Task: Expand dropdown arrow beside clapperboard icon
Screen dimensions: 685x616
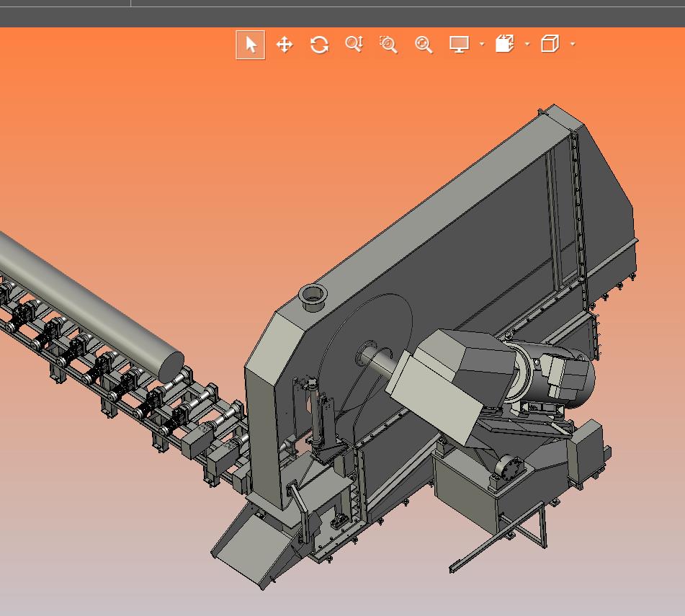Action: [527, 44]
